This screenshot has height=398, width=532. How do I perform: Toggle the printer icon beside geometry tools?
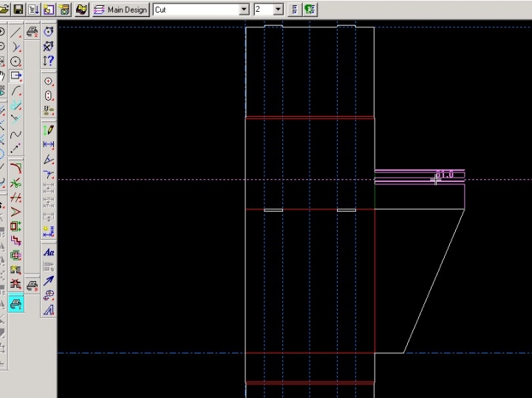click(x=33, y=285)
